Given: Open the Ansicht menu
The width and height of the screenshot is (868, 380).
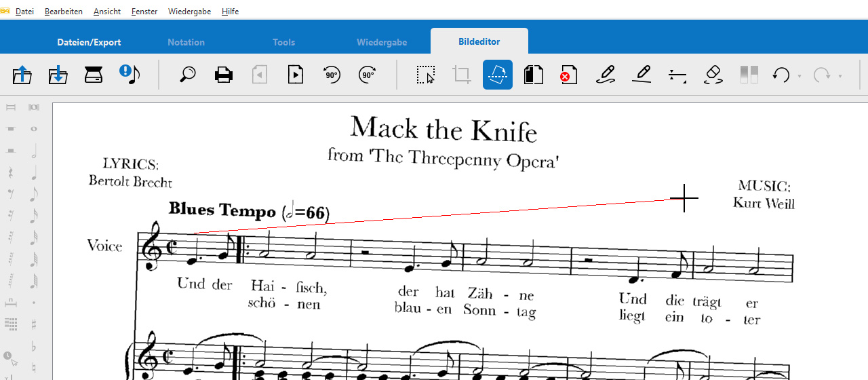Looking at the screenshot, I should coord(107,12).
